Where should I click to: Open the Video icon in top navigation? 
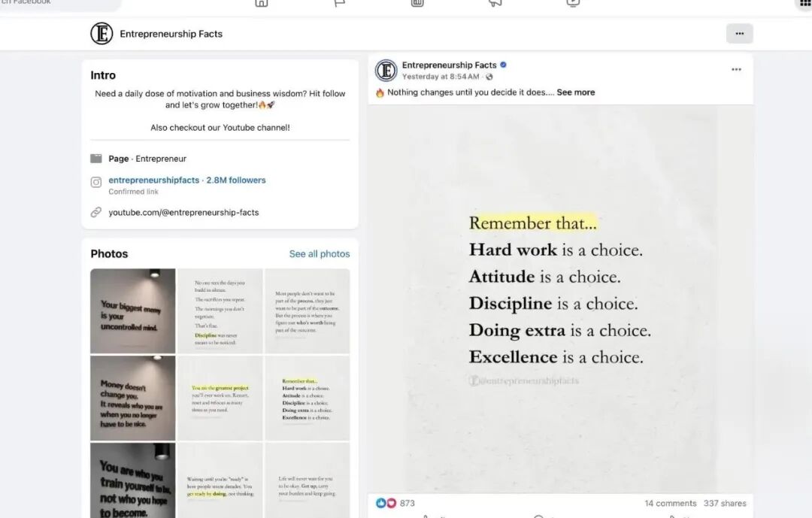point(573,3)
